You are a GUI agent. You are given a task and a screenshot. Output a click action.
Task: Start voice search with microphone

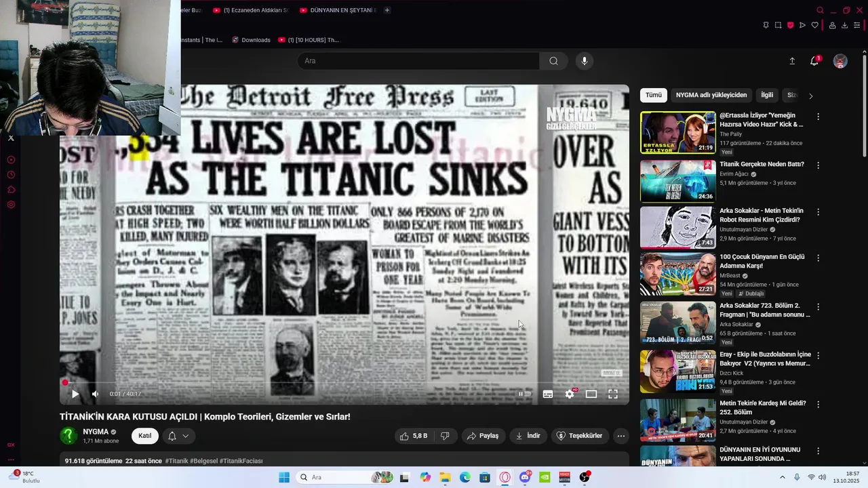click(585, 61)
